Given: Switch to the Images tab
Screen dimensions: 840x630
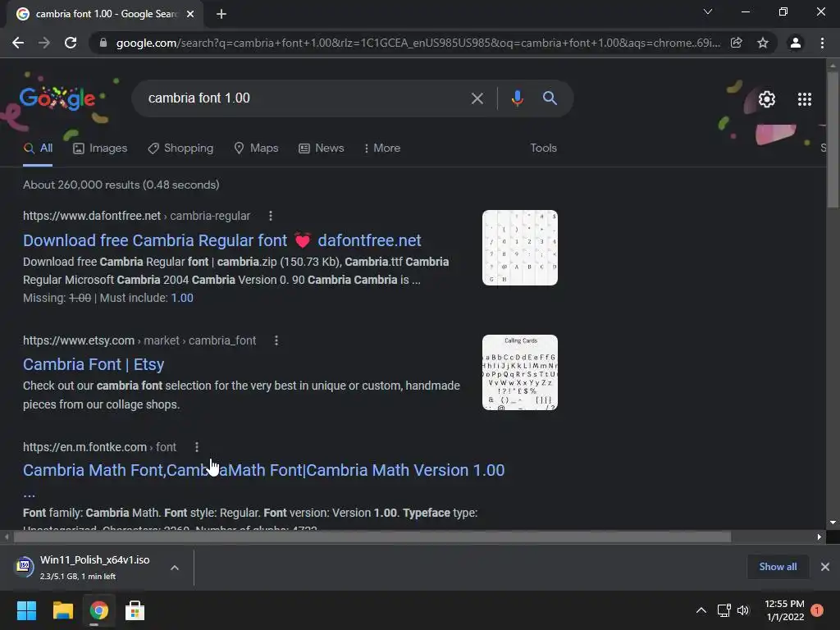Looking at the screenshot, I should (100, 148).
